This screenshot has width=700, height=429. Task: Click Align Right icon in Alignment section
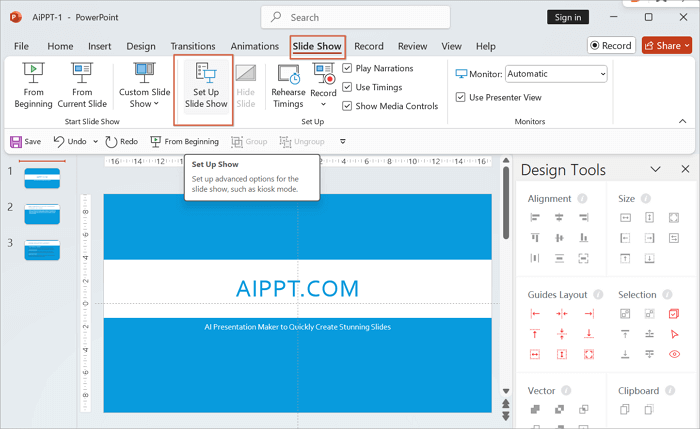pyautogui.click(x=583, y=217)
